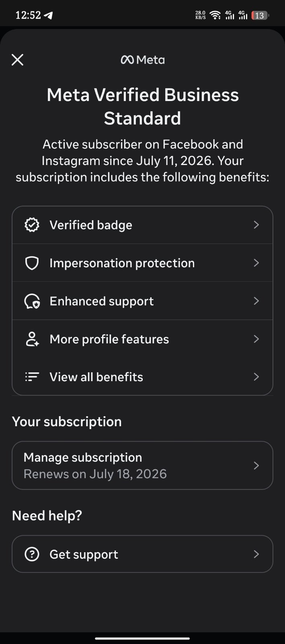The image size is (285, 644).
Task: Tap the battery indicator in status bar
Action: click(x=260, y=16)
